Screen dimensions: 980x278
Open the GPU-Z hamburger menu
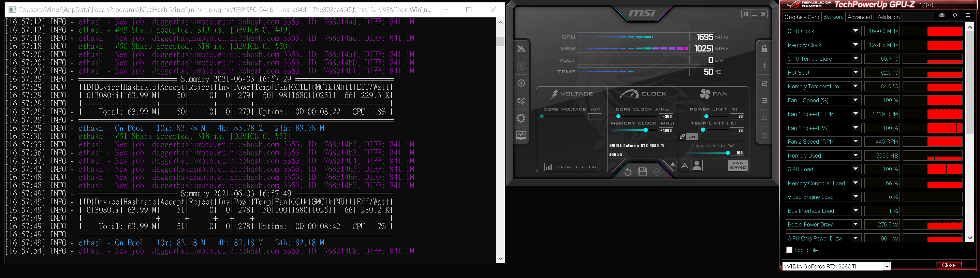coord(968,15)
